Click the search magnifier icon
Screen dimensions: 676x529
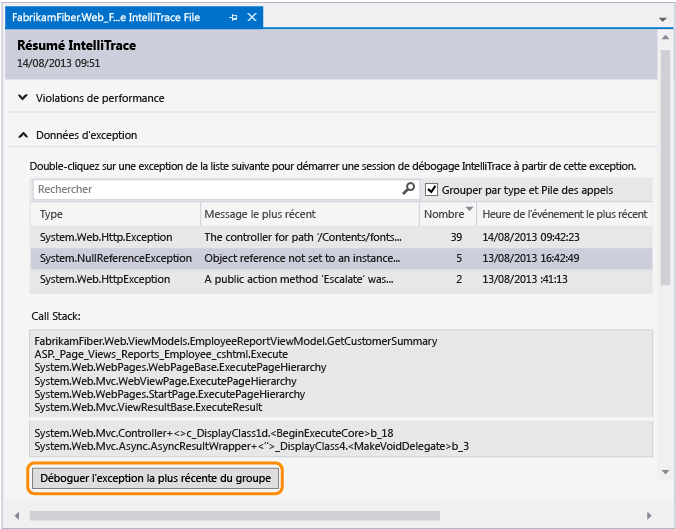[x=408, y=189]
